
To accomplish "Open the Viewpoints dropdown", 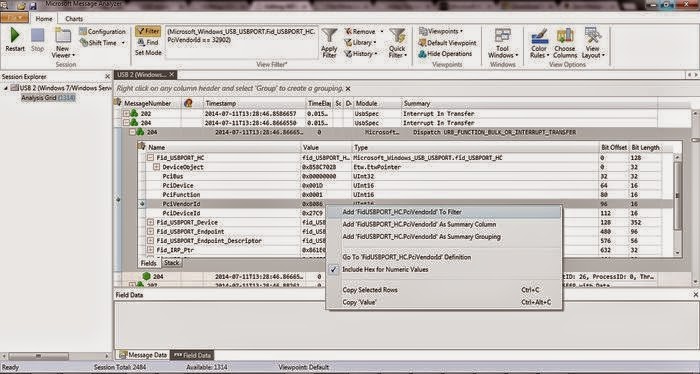I will (x=440, y=32).
